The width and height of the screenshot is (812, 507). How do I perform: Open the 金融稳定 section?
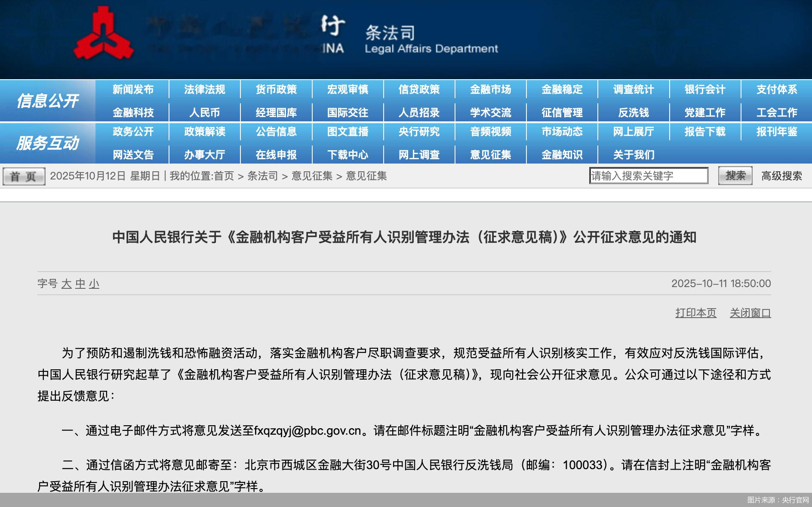tap(562, 90)
